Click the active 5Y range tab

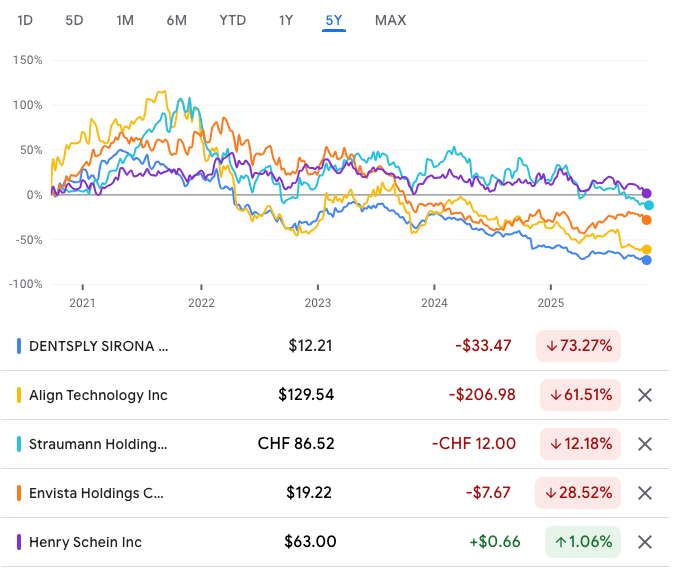click(333, 20)
